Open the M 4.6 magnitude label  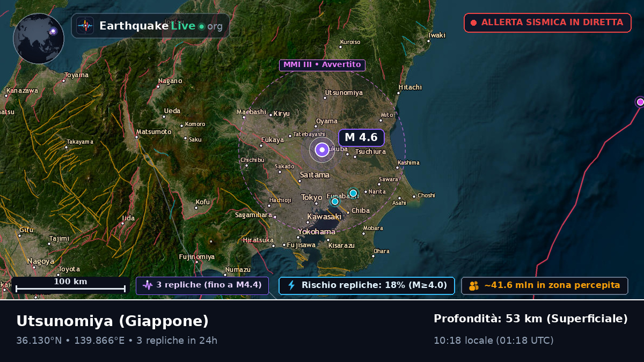pyautogui.click(x=361, y=137)
